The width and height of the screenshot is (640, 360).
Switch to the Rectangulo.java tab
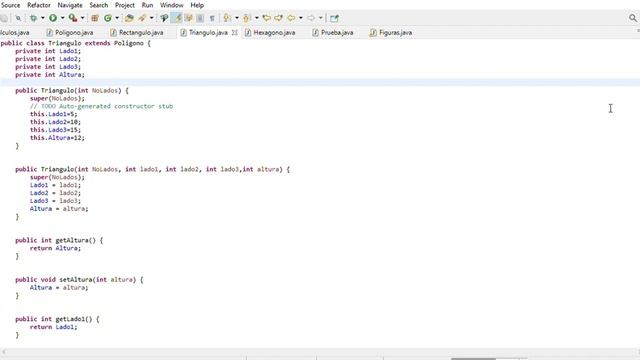point(137,32)
